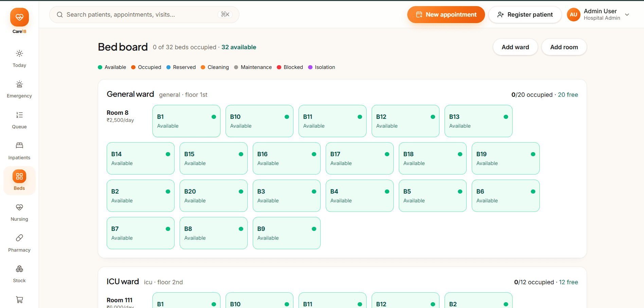Open the Stock sidebar section
Image resolution: width=644 pixels, height=308 pixels.
tap(19, 274)
